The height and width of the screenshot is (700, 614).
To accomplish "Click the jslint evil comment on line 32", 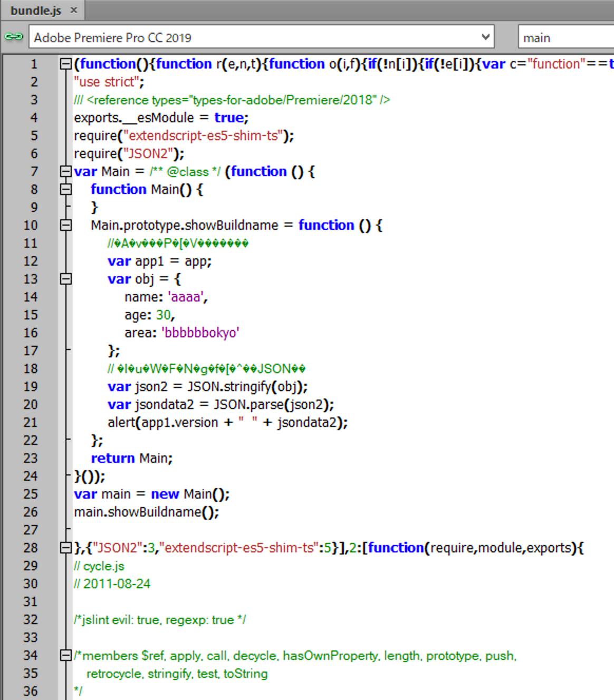I will [x=160, y=620].
